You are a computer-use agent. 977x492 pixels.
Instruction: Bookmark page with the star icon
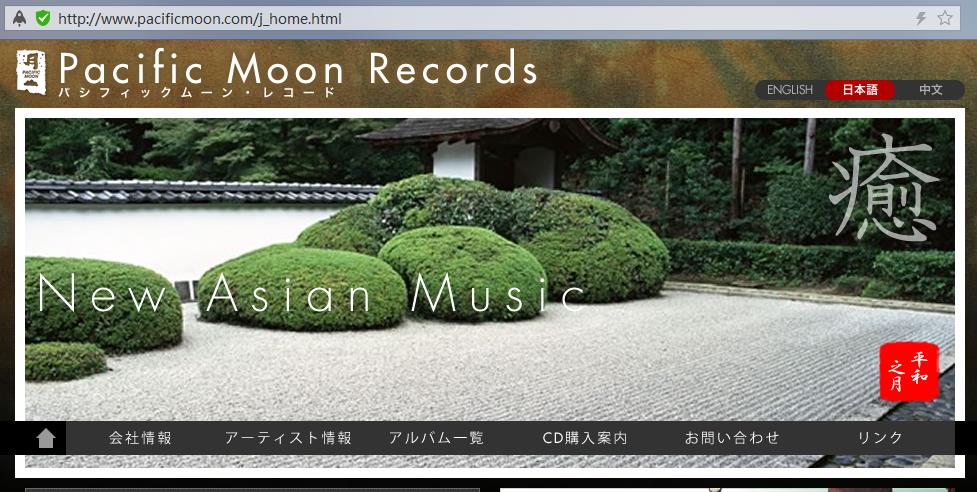click(x=945, y=18)
